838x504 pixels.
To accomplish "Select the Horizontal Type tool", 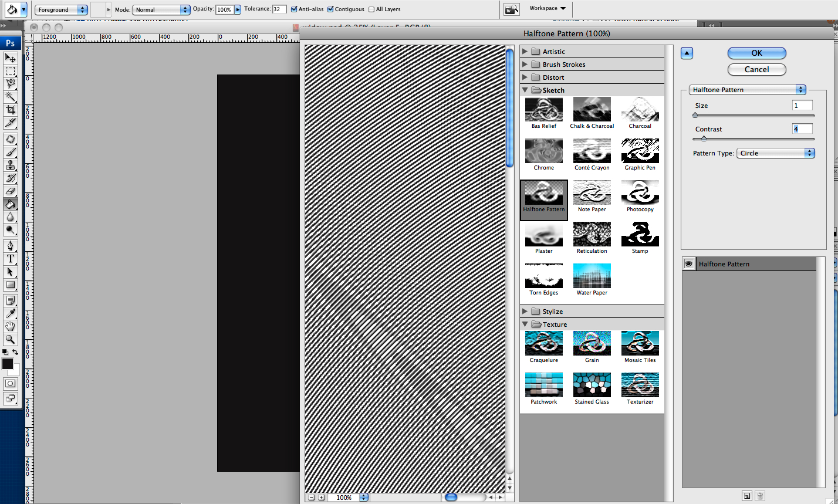I will tap(11, 259).
